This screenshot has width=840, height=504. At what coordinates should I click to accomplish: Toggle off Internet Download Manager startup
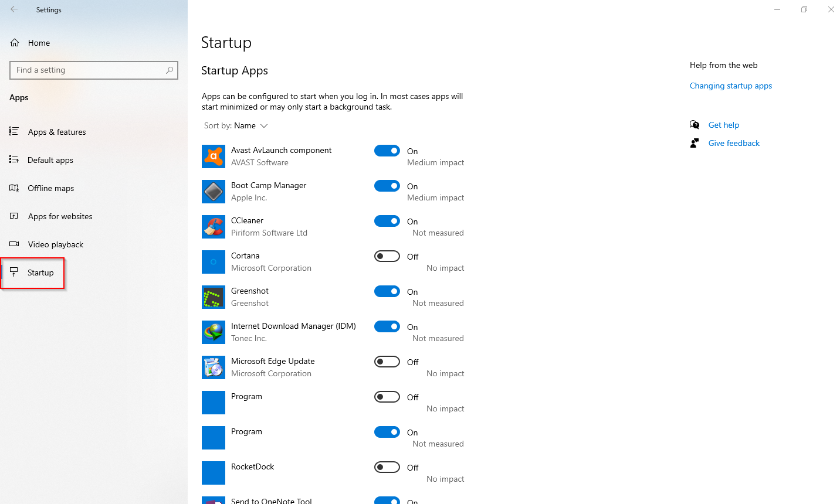click(387, 326)
